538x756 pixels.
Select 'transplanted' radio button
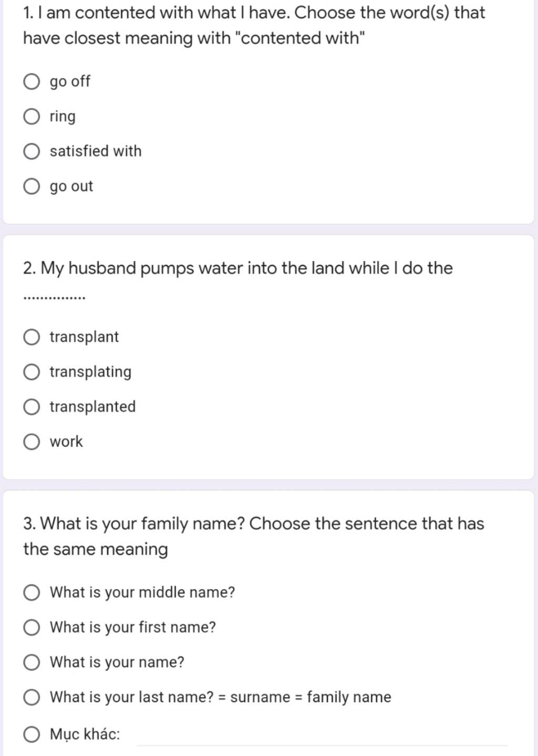click(x=32, y=407)
